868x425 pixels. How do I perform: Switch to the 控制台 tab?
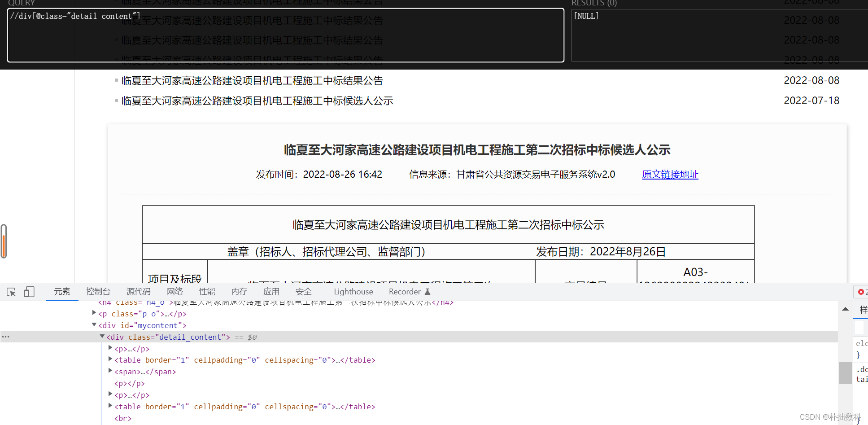[98, 292]
